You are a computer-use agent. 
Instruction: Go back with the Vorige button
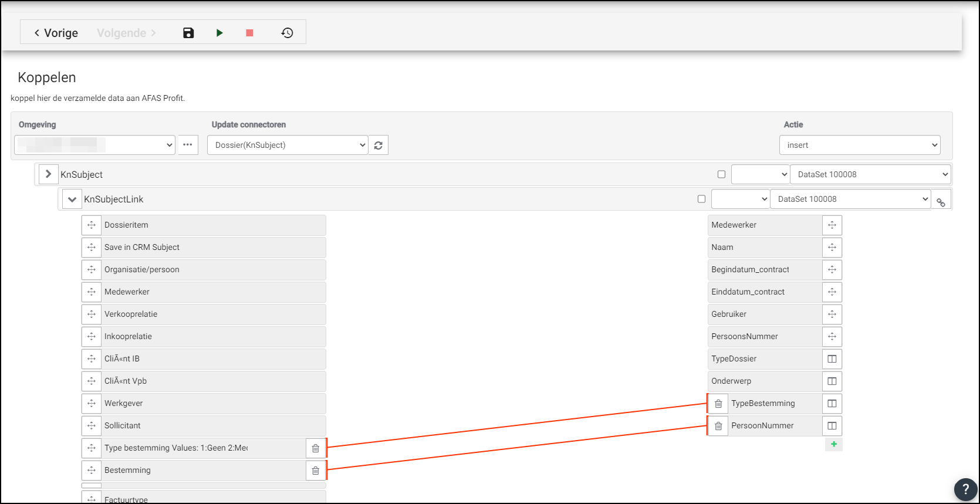coord(56,33)
